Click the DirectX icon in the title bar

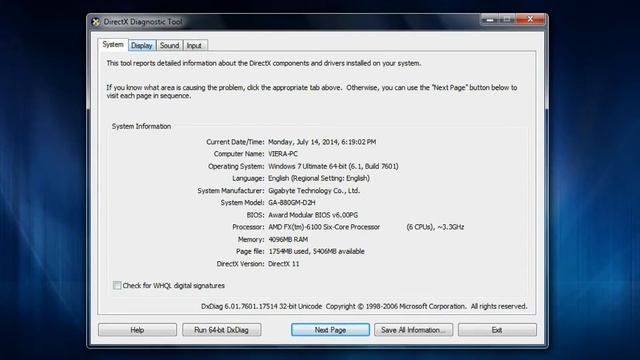tap(96, 22)
